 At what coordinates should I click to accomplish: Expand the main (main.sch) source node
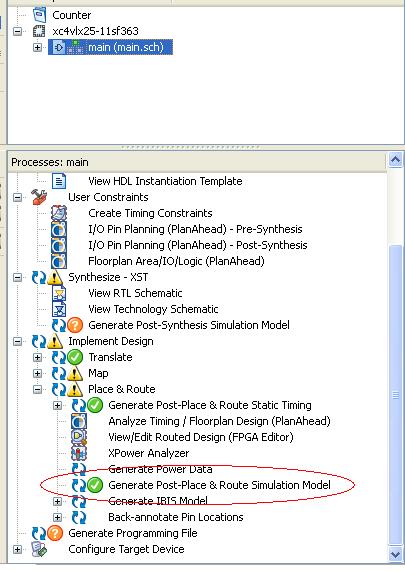click(x=37, y=47)
